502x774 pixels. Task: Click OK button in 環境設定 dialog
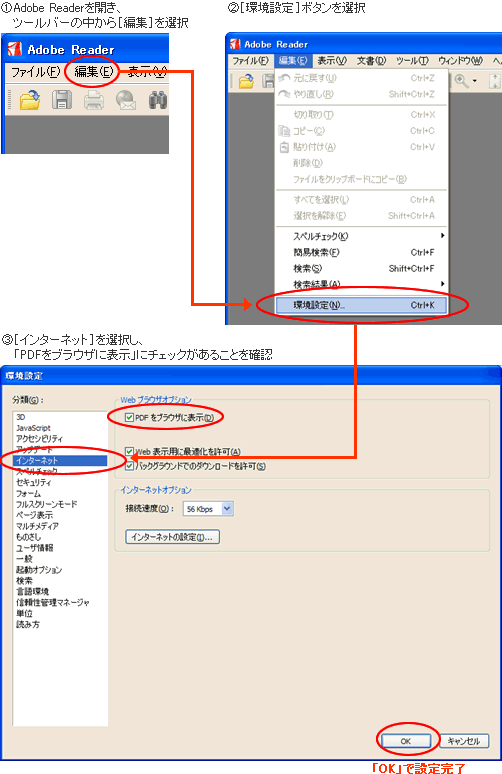[406, 741]
